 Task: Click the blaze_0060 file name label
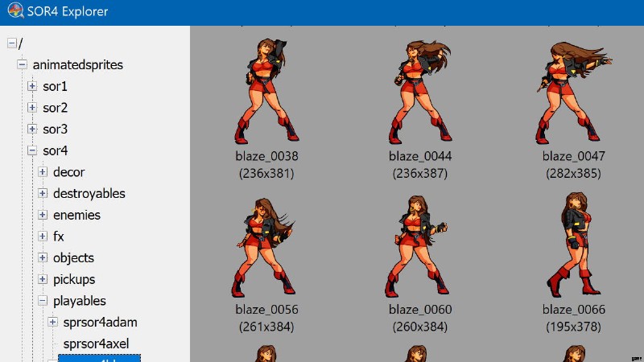click(420, 309)
